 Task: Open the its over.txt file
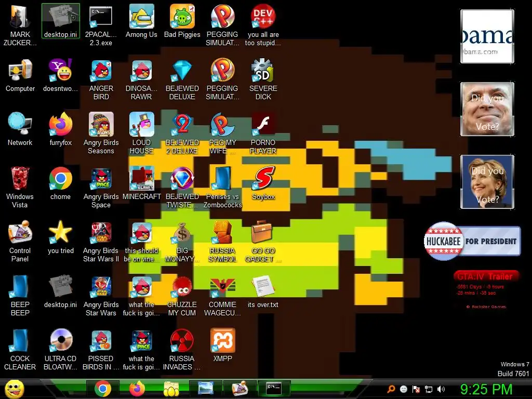point(263,291)
